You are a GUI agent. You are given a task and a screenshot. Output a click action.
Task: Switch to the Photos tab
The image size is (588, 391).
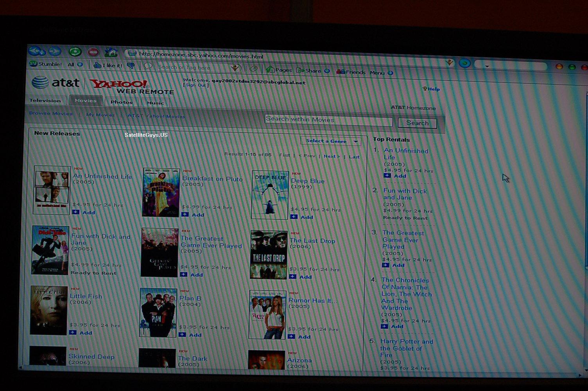(x=122, y=102)
